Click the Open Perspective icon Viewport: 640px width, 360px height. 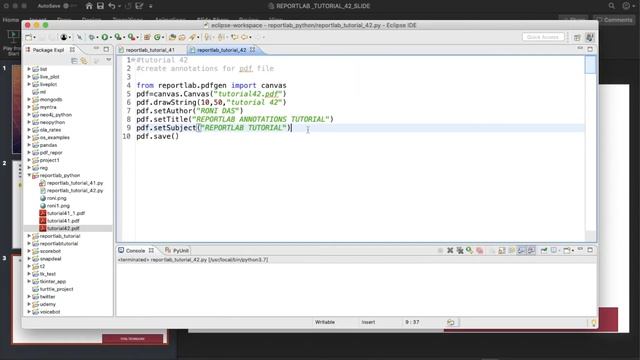pyautogui.click(x=577, y=38)
